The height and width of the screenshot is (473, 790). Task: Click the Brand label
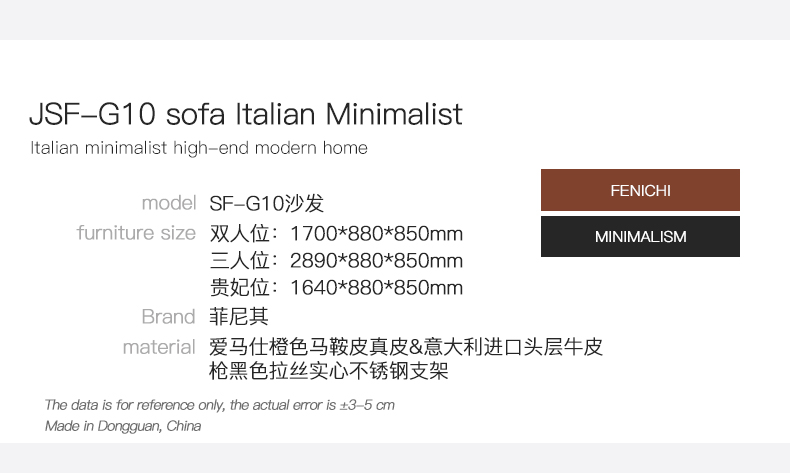point(168,317)
